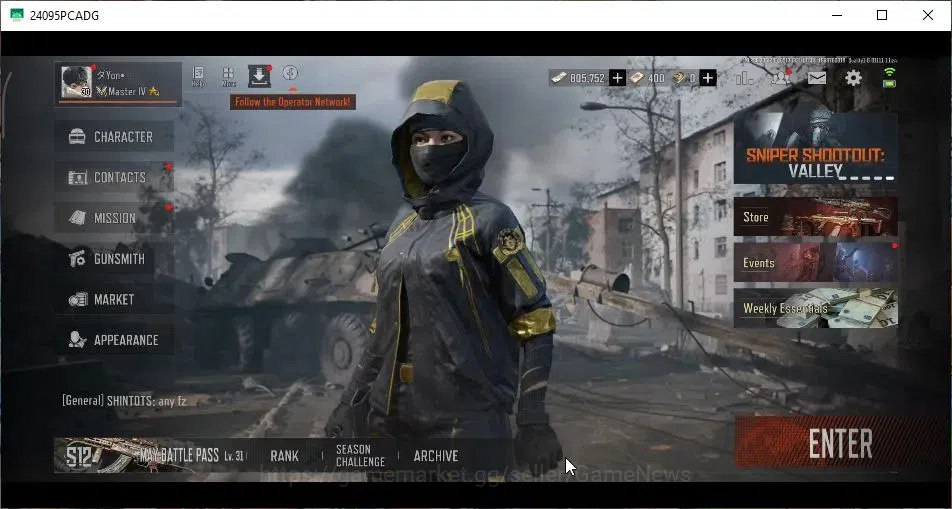
Task: Open the leaderboard bar chart icon
Action: coord(744,78)
